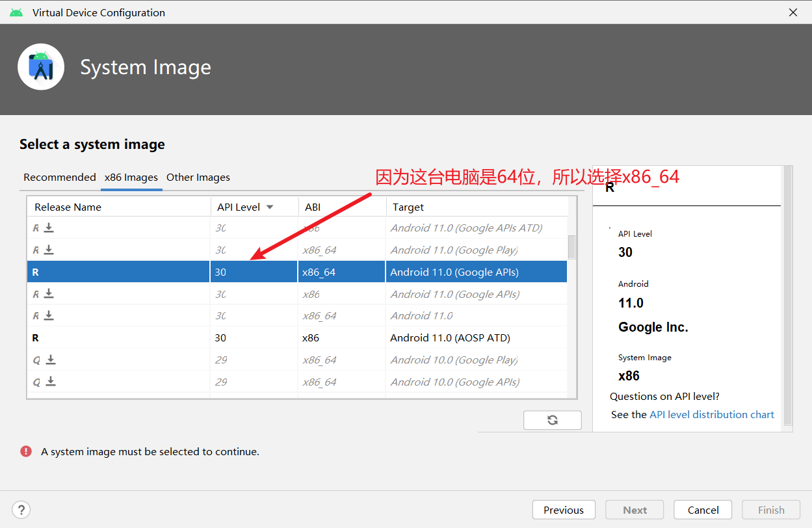Select the Android 11.0 (AOSP ATD) row
The width and height of the screenshot is (812, 528).
click(x=297, y=337)
